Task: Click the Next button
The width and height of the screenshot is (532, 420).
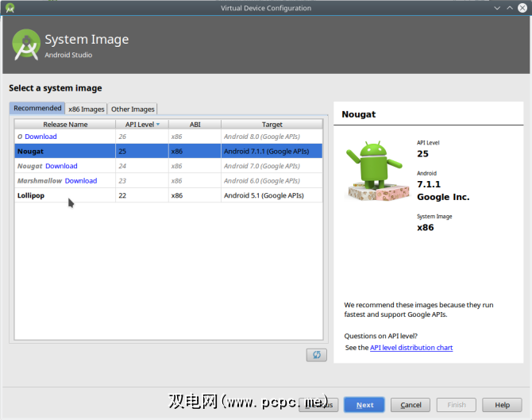Action: coord(364,405)
